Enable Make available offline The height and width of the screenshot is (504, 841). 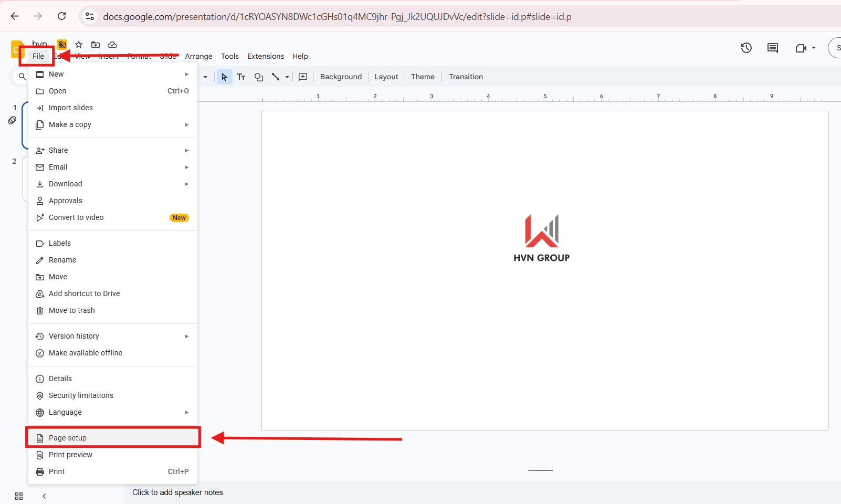click(x=85, y=352)
